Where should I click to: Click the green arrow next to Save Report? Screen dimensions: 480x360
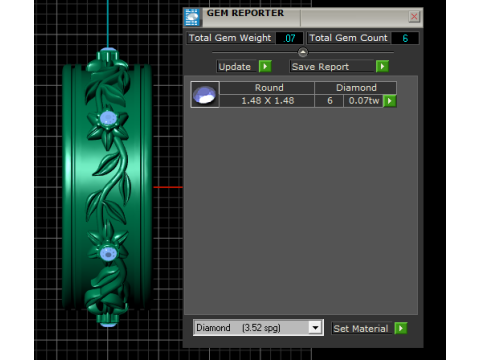click(382, 66)
